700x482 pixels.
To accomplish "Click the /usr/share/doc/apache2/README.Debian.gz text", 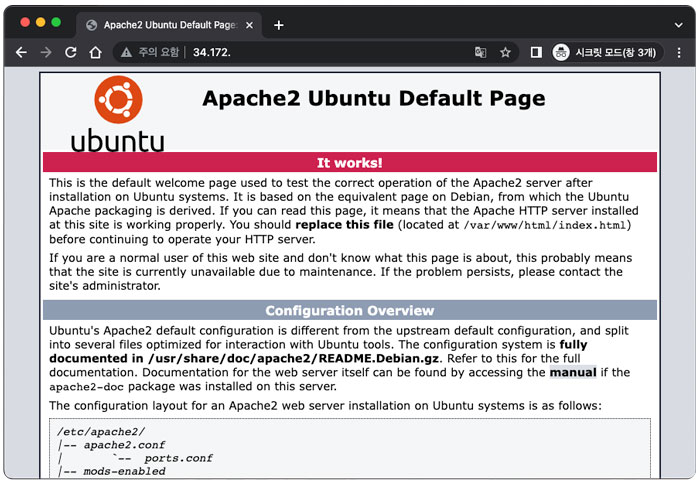I will (293, 358).
